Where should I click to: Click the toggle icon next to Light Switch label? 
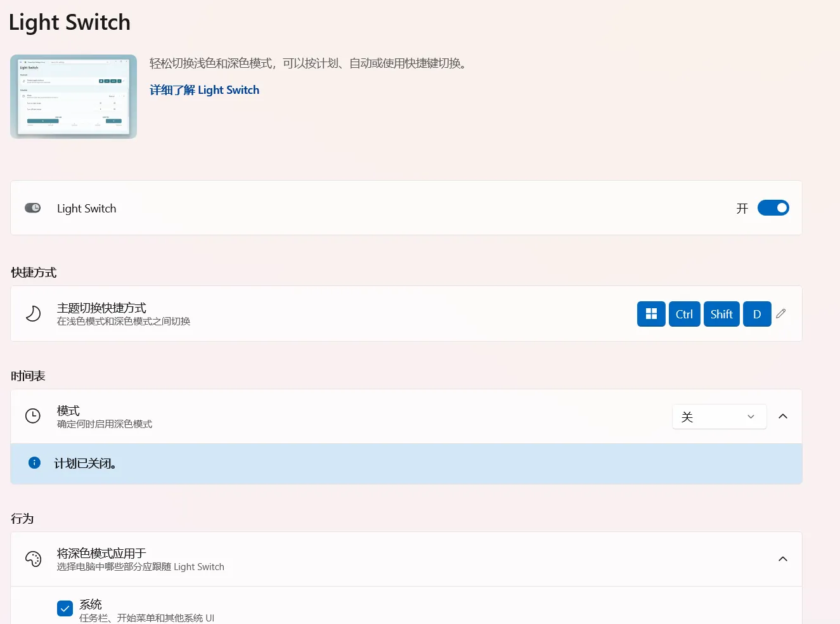[x=32, y=207]
